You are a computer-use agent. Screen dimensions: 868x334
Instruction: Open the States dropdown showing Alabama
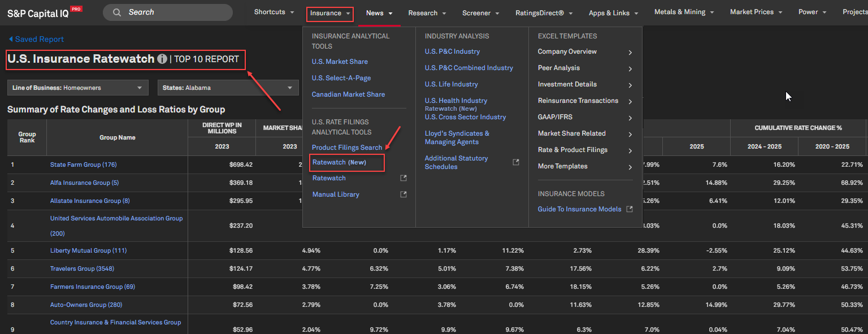[x=228, y=88]
